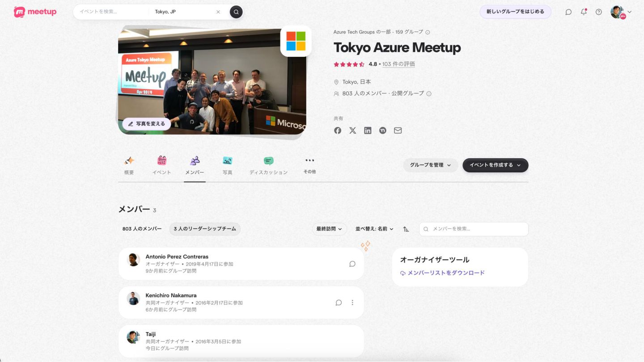Show all 803 人のメンバー
644x362 pixels.
[x=142, y=229]
